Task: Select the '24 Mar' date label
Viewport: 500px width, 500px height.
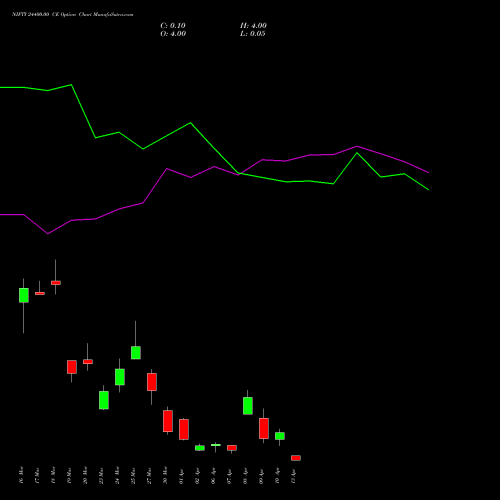Action: (x=117, y=475)
